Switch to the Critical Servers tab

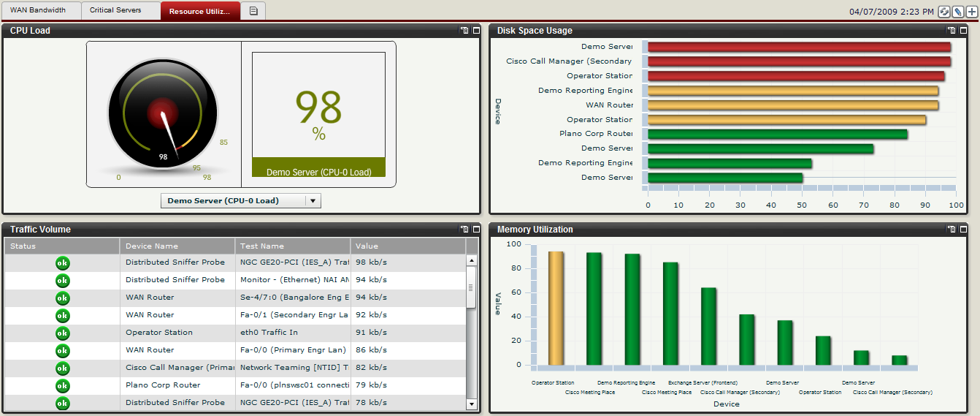(115, 10)
